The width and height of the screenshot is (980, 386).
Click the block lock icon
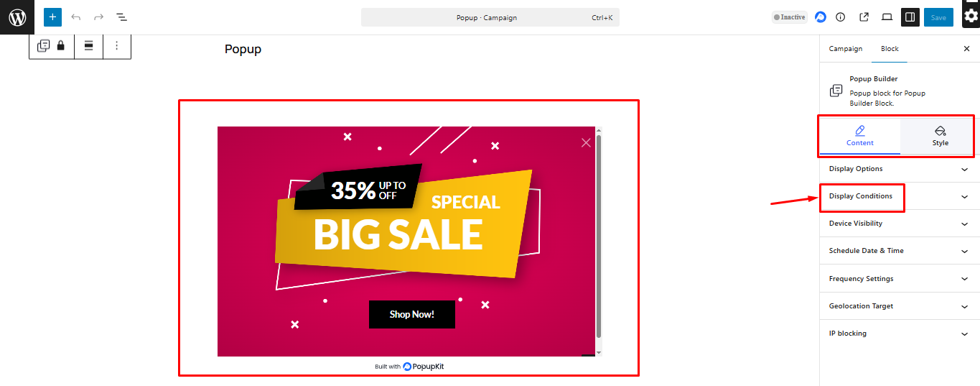pos(61,45)
